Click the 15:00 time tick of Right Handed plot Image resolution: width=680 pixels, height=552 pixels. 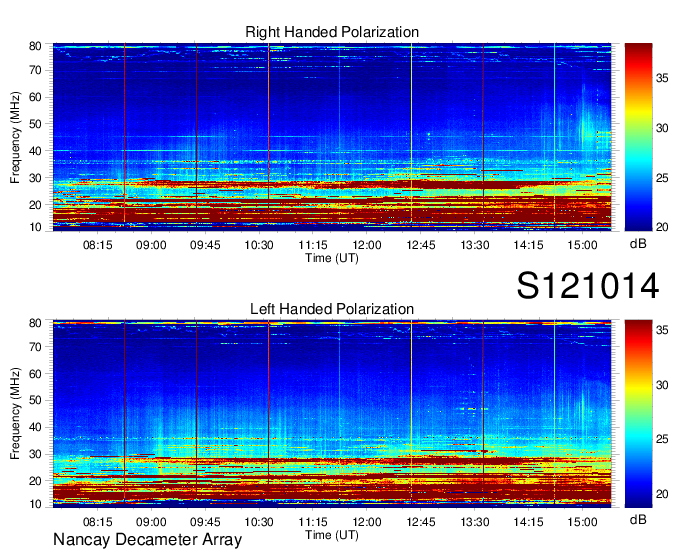coord(582,245)
